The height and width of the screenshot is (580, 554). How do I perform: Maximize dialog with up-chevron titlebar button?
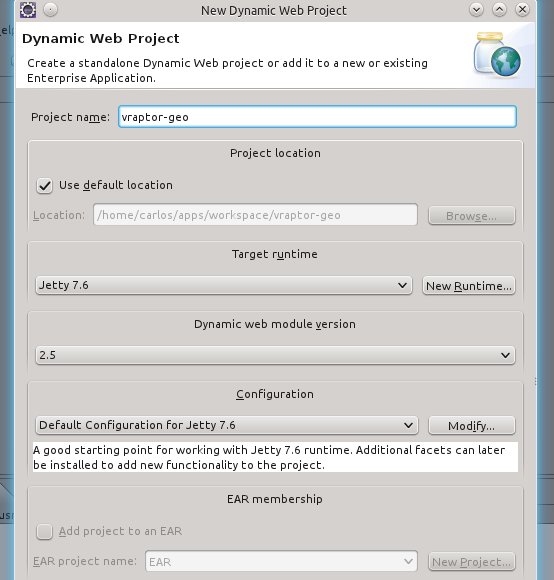point(499,10)
